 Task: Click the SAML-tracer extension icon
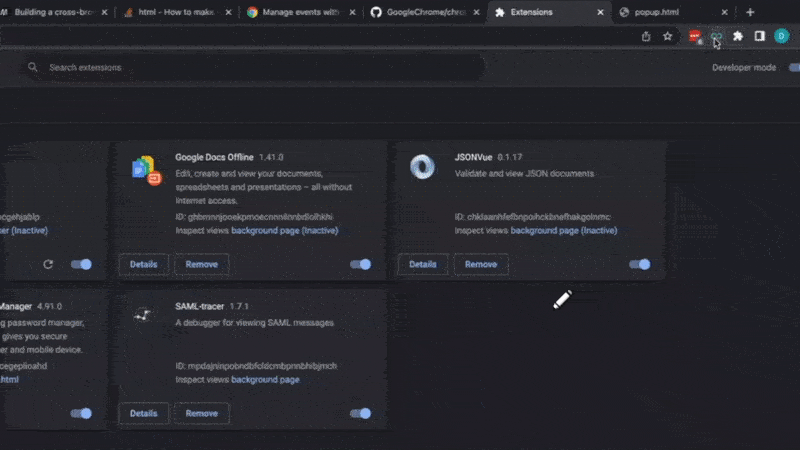(x=144, y=316)
